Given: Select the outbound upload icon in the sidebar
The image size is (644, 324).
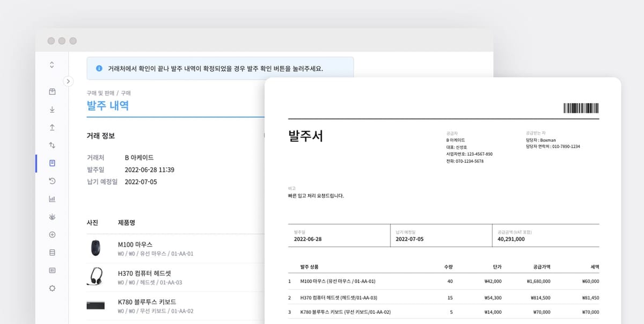Looking at the screenshot, I should tap(52, 127).
